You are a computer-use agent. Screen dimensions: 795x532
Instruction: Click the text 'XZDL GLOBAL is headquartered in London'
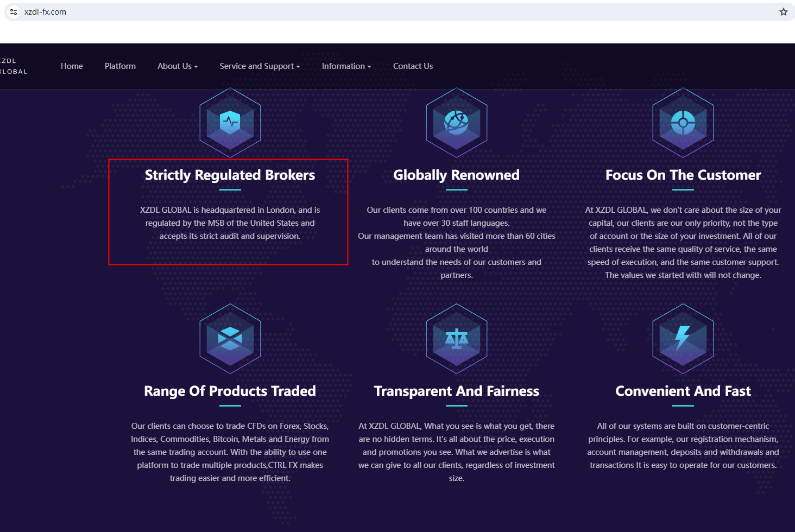coord(218,210)
